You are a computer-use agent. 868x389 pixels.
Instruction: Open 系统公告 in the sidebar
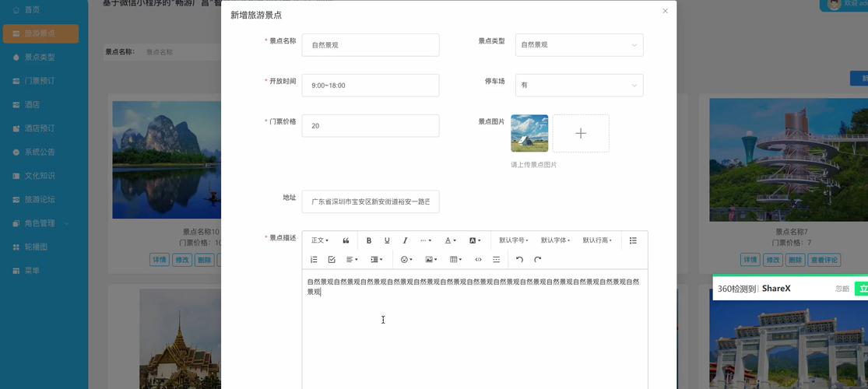click(x=40, y=152)
